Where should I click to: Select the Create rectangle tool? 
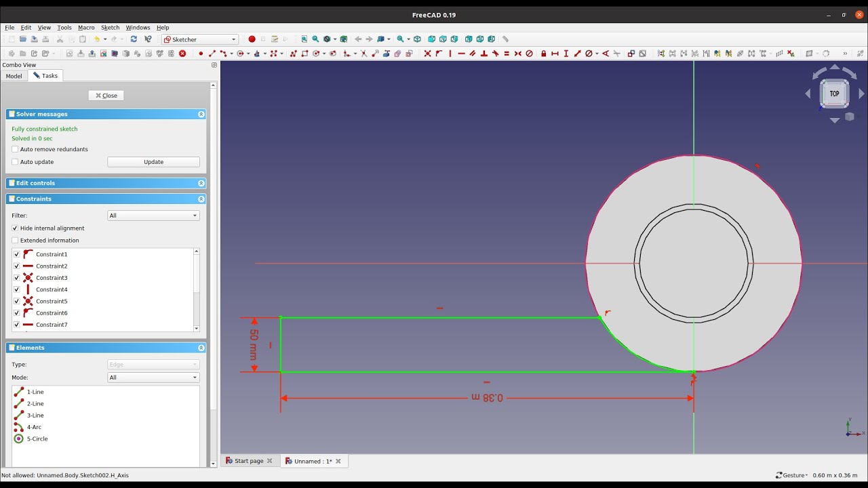pyautogui.click(x=304, y=54)
